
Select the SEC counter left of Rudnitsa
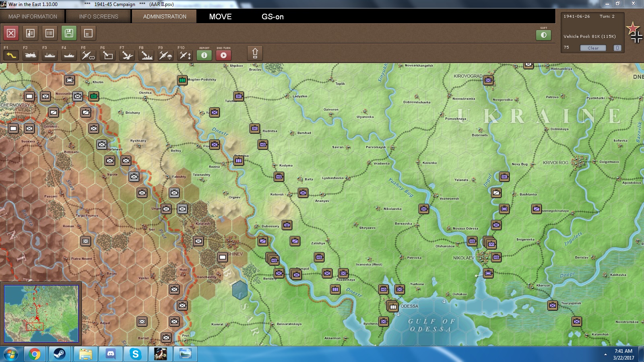click(255, 128)
